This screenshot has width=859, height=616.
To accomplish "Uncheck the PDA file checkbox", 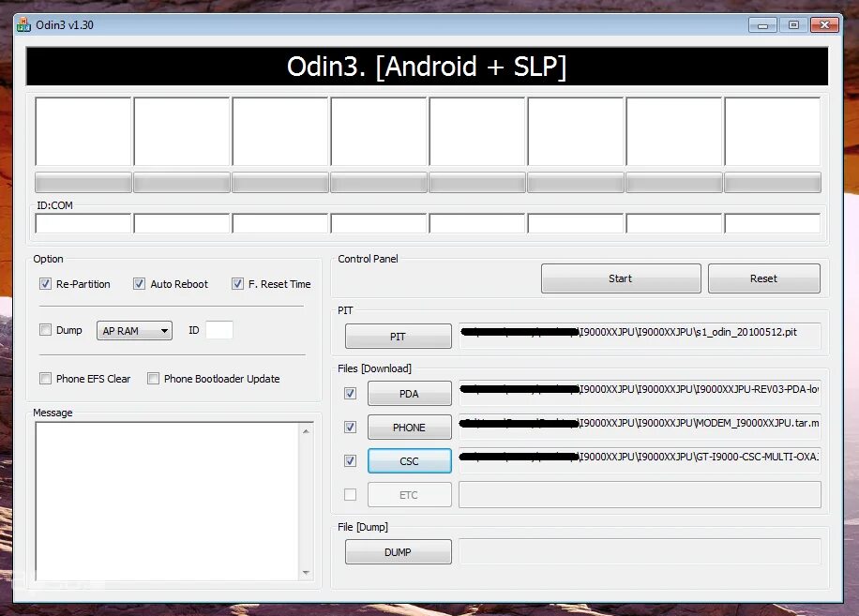I will (x=350, y=393).
